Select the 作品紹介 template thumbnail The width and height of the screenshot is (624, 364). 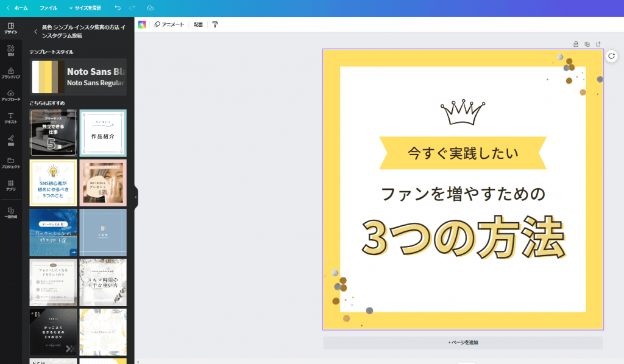(102, 133)
